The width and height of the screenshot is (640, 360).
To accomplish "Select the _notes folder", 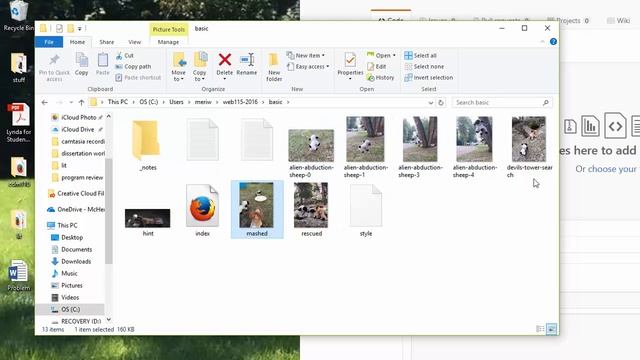I will point(147,145).
